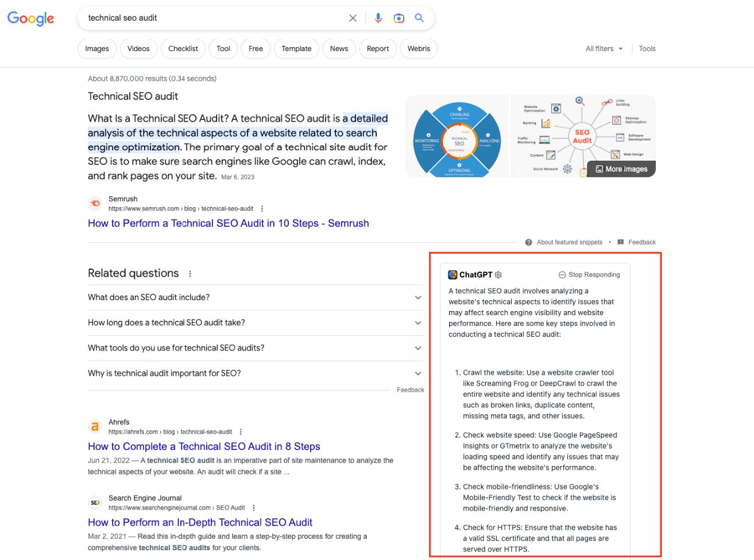Click the microphone voice search icon
Image resolution: width=754 pixels, height=560 pixels.
pos(378,18)
